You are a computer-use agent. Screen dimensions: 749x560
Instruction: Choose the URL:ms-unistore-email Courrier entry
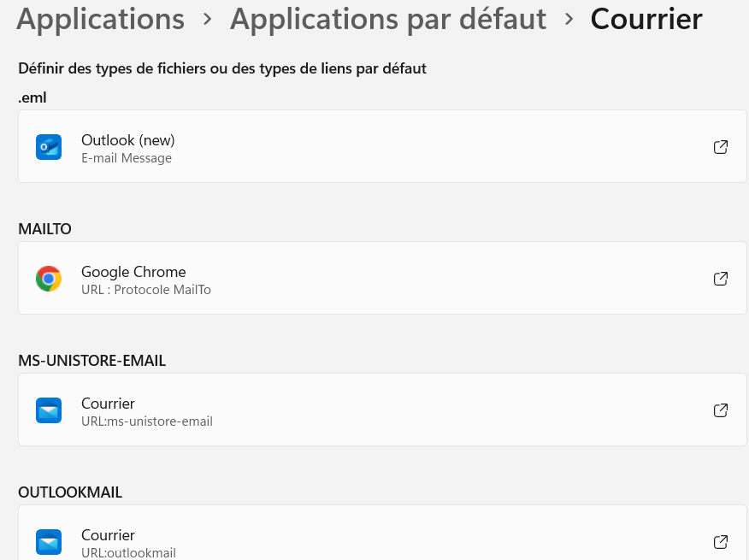[x=382, y=410]
